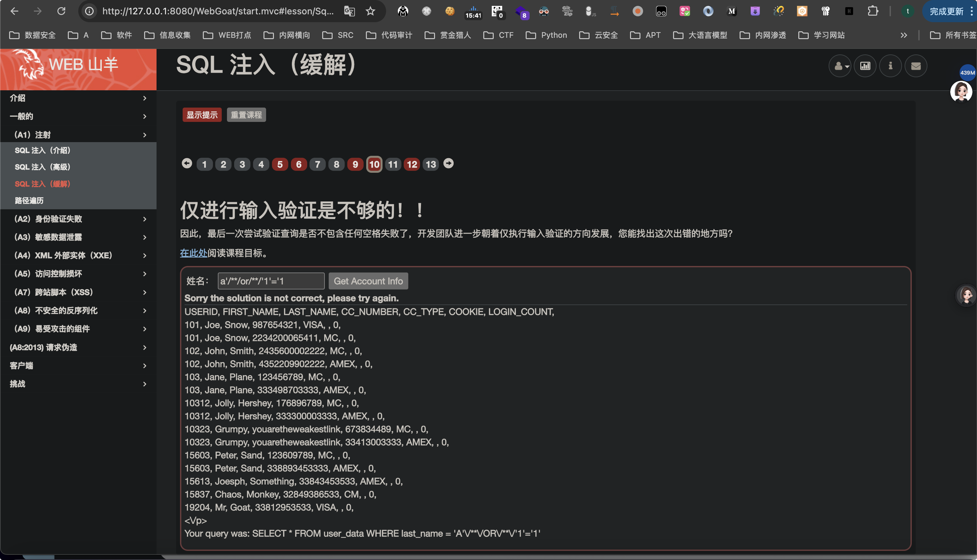The height and width of the screenshot is (560, 977).
Task: Open the Git Zip extension icon
Action: click(567, 11)
